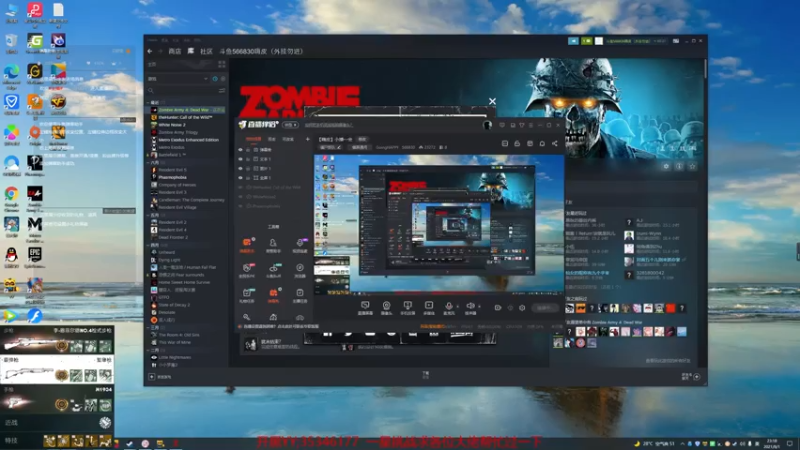Viewport: 800px width, 450px height.
Task: Click the recent-sort clock icon in Steam sidebar
Action: tap(215, 79)
